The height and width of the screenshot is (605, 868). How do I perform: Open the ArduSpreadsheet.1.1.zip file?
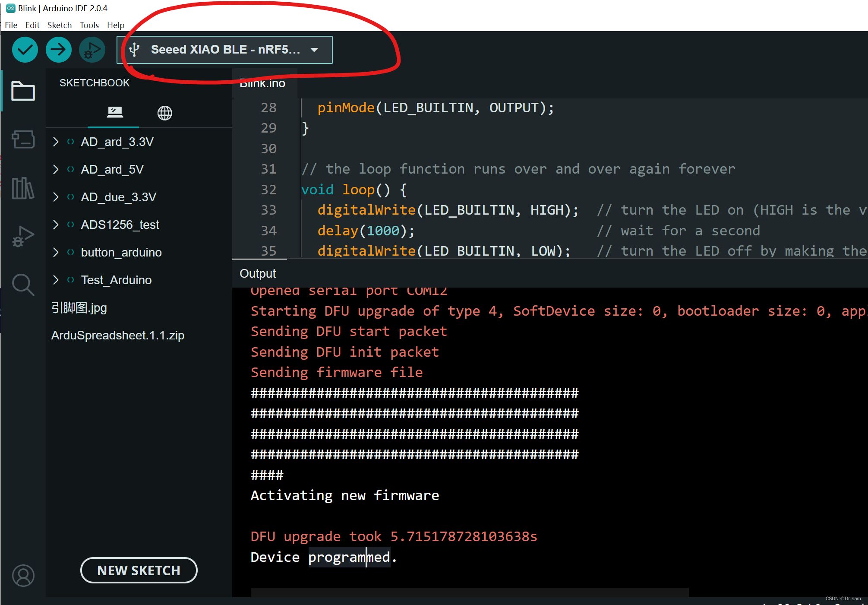tap(117, 335)
